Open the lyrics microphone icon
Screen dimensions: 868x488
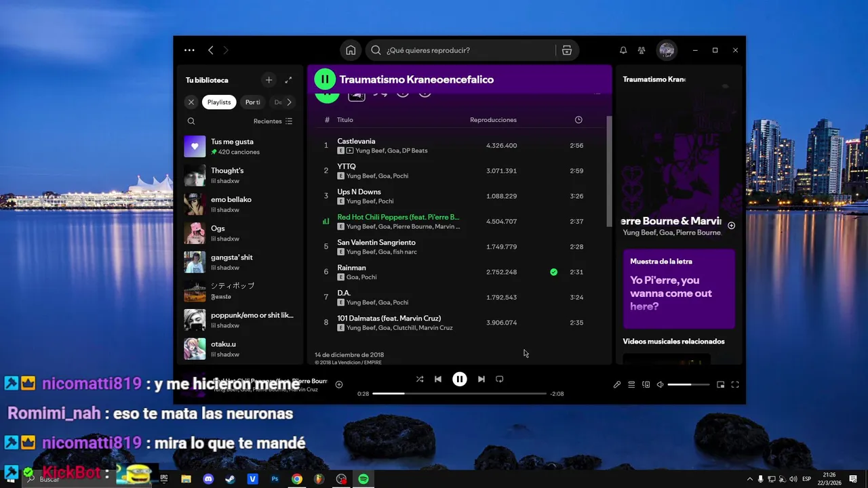(x=617, y=384)
